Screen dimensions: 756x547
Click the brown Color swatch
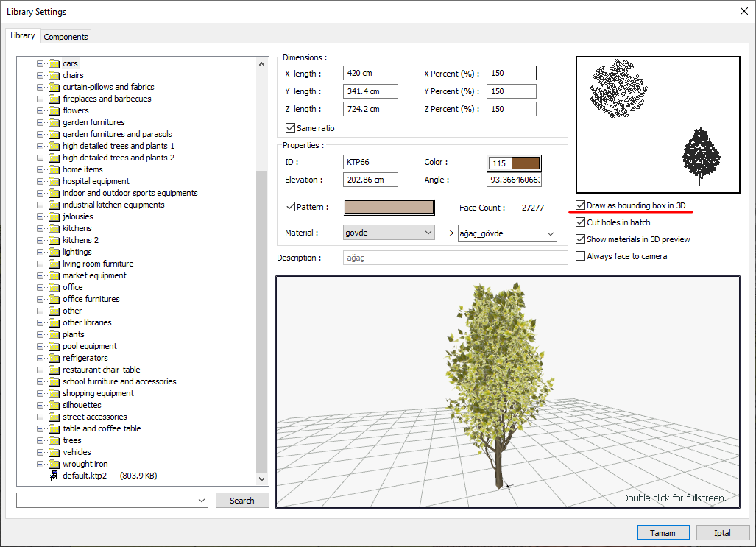[525, 163]
